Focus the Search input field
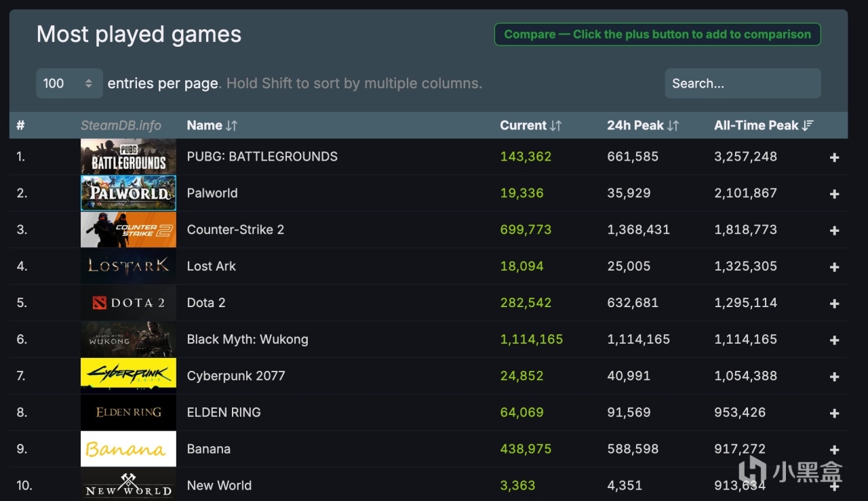Viewport: 868px width, 501px height. click(743, 83)
